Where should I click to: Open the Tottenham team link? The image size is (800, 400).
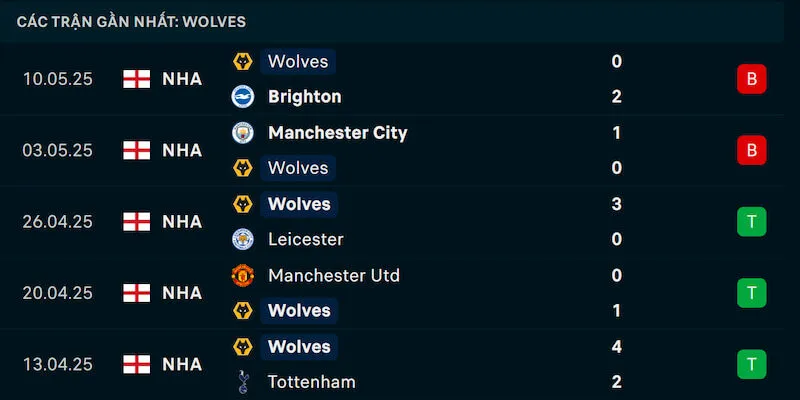click(311, 382)
